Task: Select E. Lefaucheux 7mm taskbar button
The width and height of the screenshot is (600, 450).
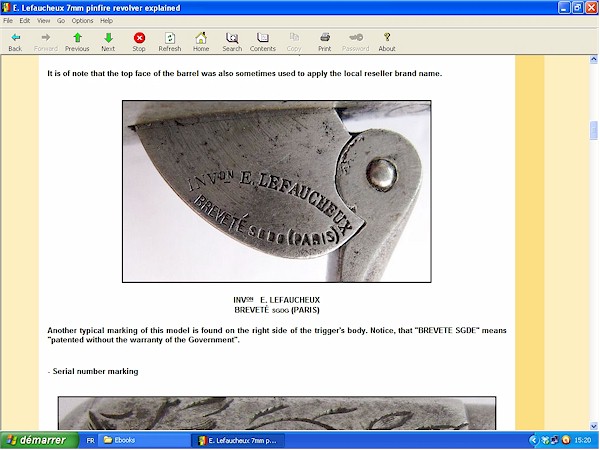Action: 240,440
